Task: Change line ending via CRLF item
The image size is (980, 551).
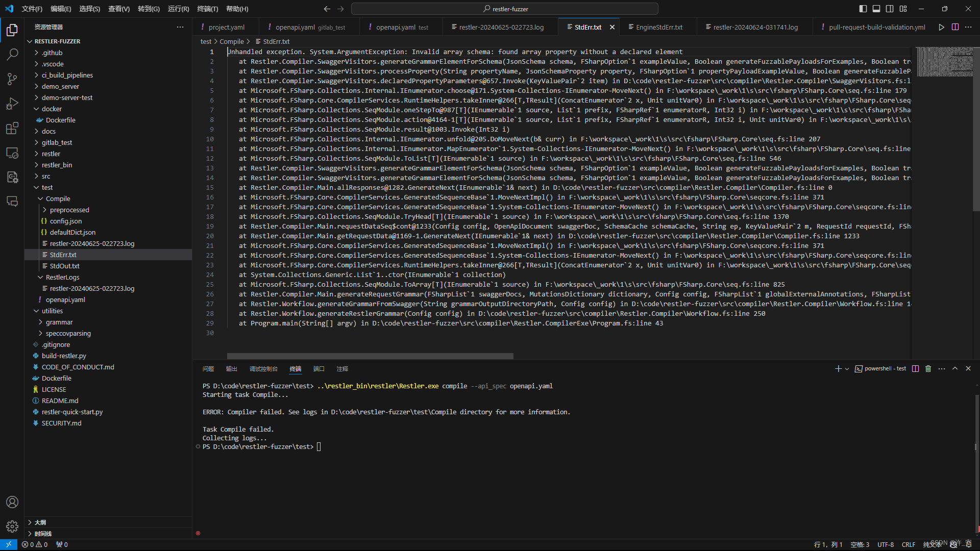Action: pyautogui.click(x=909, y=544)
